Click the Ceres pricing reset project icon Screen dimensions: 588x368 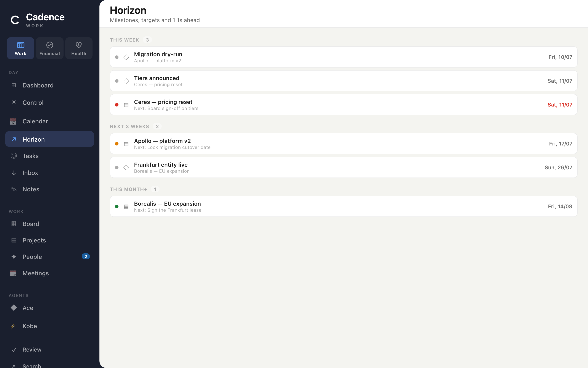[x=126, y=105]
